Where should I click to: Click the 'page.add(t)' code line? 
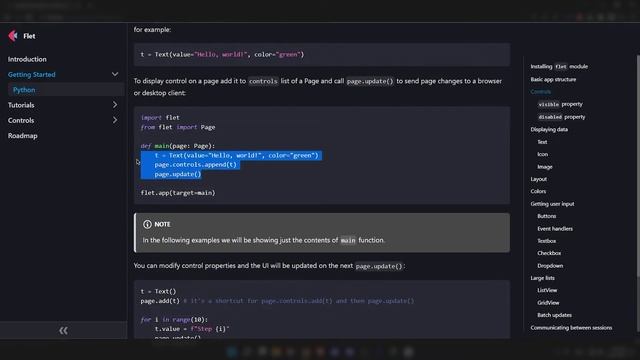coord(160,301)
